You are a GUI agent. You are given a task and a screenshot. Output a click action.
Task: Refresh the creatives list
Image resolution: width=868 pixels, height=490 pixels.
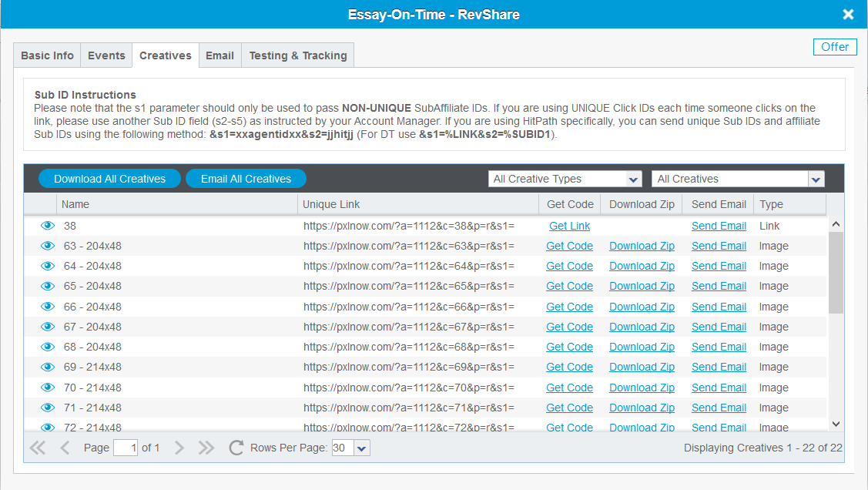pos(236,448)
